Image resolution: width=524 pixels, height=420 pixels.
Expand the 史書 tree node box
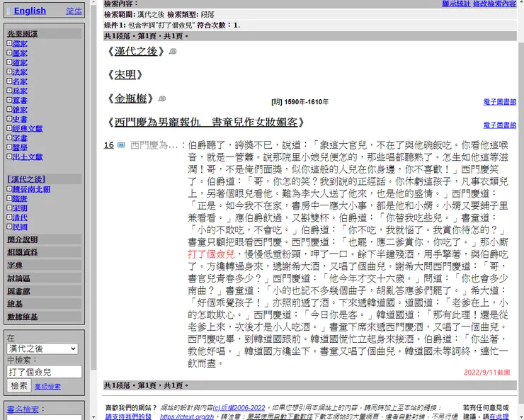[9, 118]
